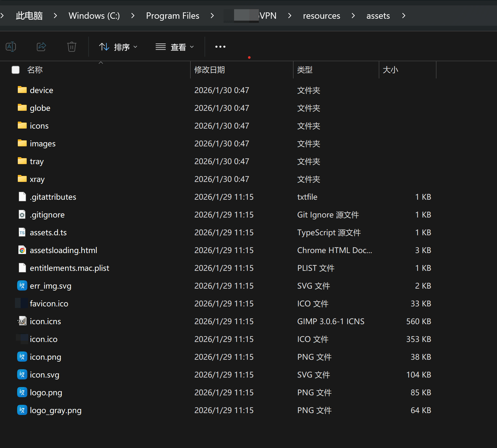Click the Delete trash icon
This screenshot has width=497, height=448.
72,47
